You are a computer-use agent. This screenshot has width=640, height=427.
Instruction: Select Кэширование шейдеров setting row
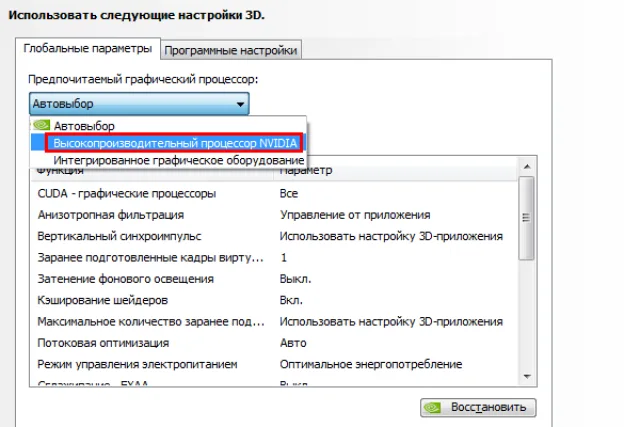point(273,300)
